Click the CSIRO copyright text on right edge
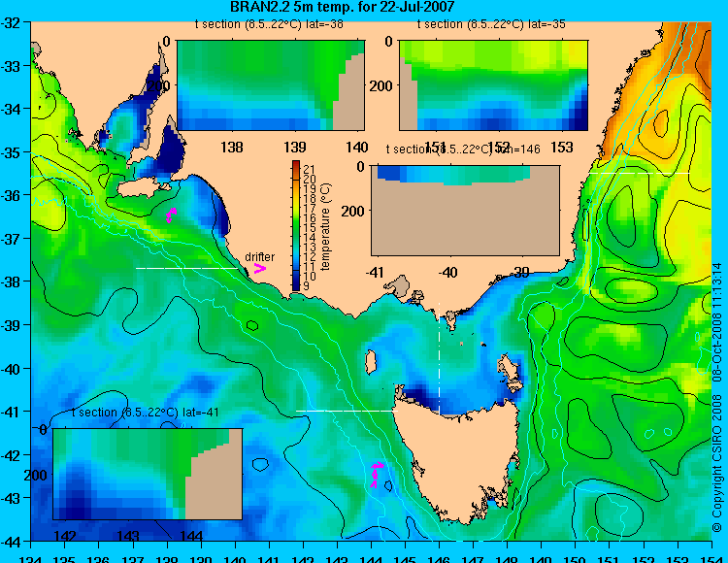Screen dimensions: 728x563 717,397
